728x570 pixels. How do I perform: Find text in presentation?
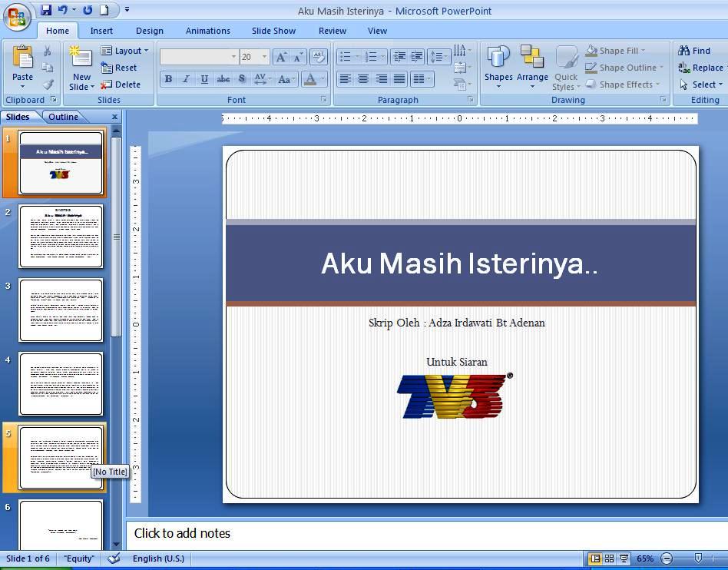[694, 51]
